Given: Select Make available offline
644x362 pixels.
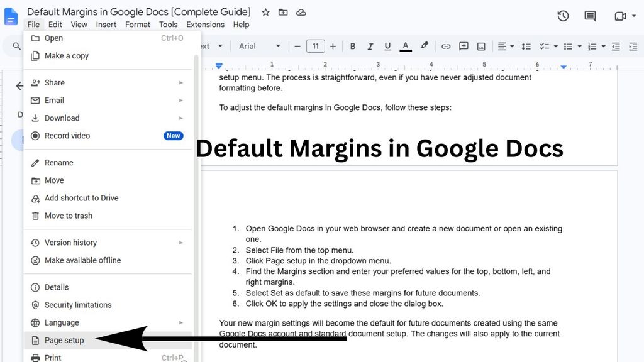Looking at the screenshot, I should (108, 260).
